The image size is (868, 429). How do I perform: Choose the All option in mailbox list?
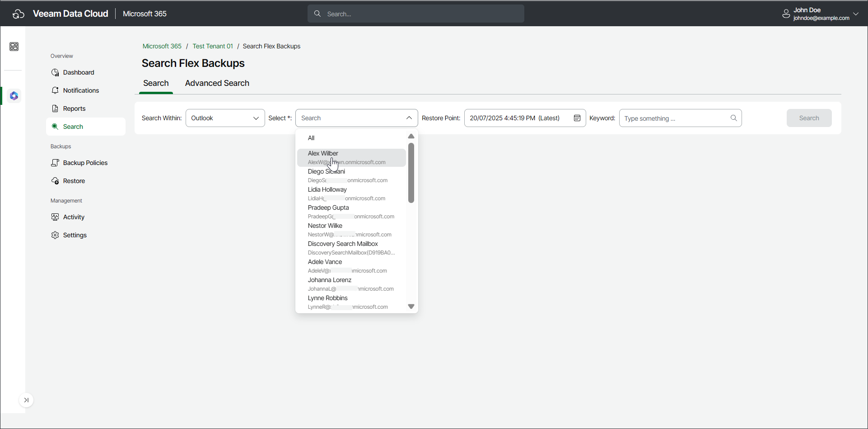311,138
